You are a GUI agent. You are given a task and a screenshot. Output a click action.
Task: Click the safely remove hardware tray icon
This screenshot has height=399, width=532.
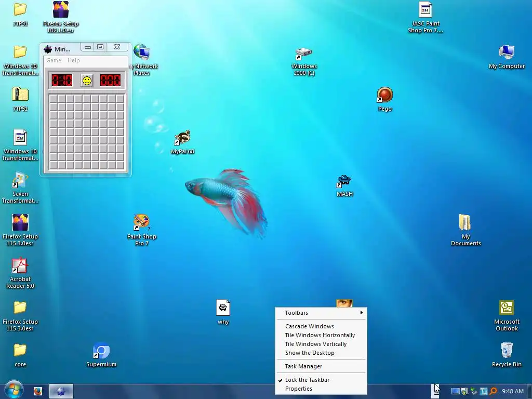(x=474, y=392)
